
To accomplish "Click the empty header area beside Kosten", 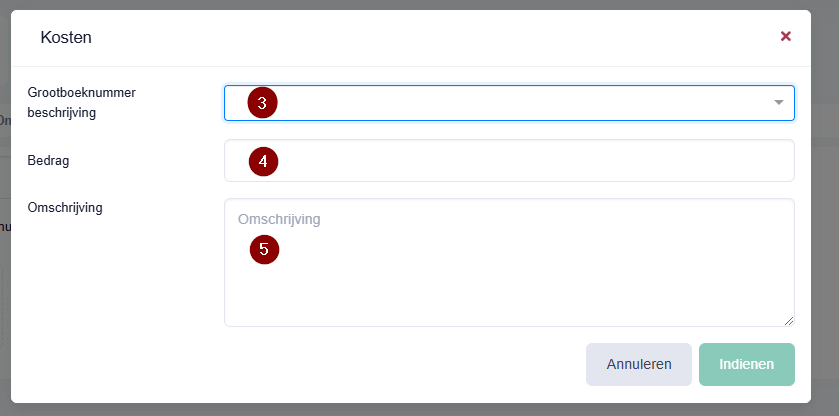I will click(428, 37).
